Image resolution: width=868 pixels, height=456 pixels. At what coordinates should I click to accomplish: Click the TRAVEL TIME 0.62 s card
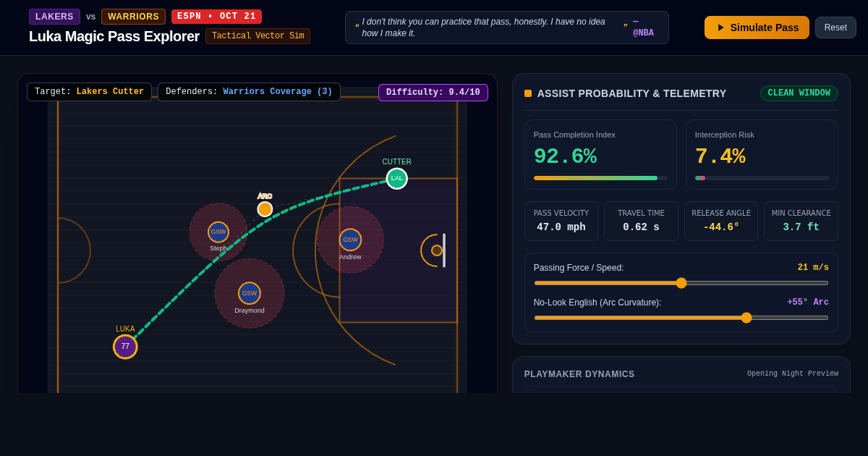click(641, 221)
